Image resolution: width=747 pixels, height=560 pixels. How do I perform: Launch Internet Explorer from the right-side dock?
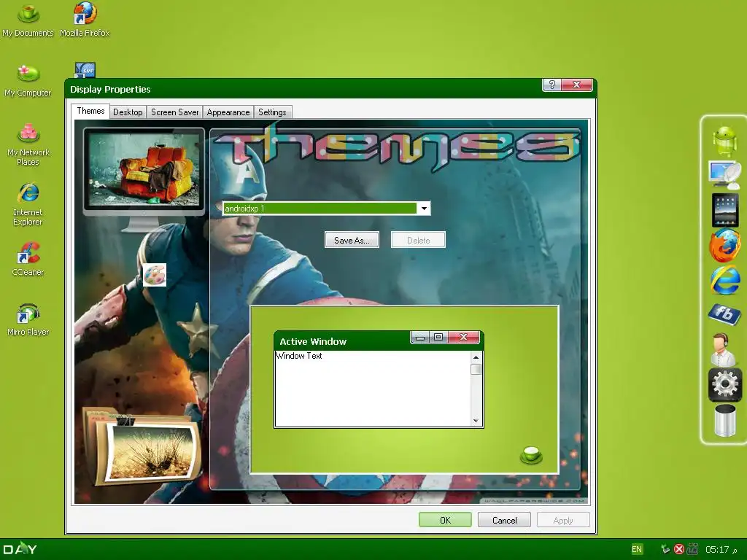(725, 280)
